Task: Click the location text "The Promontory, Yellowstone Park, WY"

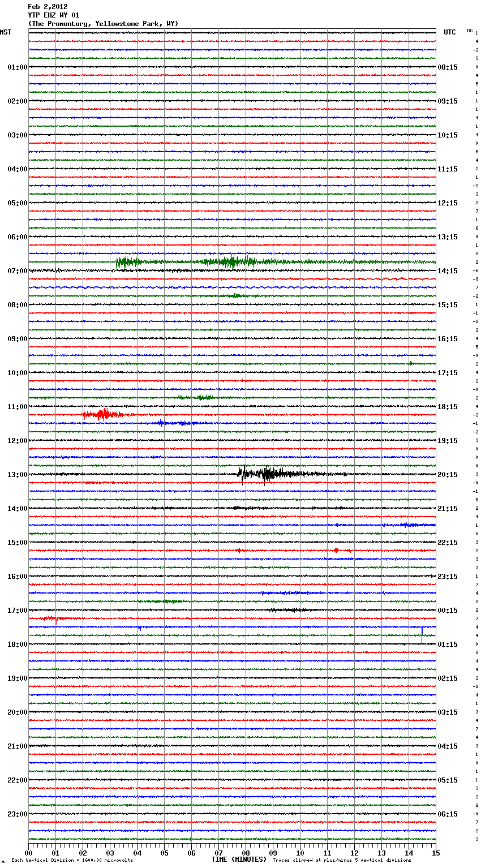Action: (103, 24)
